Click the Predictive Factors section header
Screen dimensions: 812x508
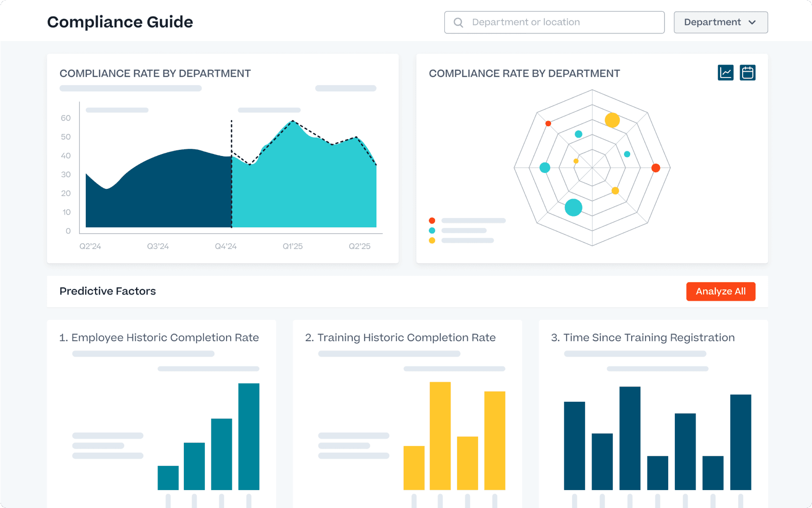[108, 291]
